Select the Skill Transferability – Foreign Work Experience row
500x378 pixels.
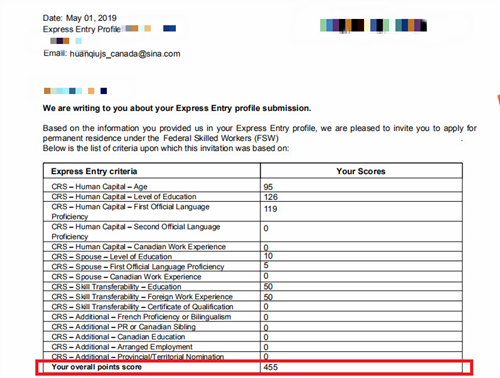pyautogui.click(x=253, y=297)
